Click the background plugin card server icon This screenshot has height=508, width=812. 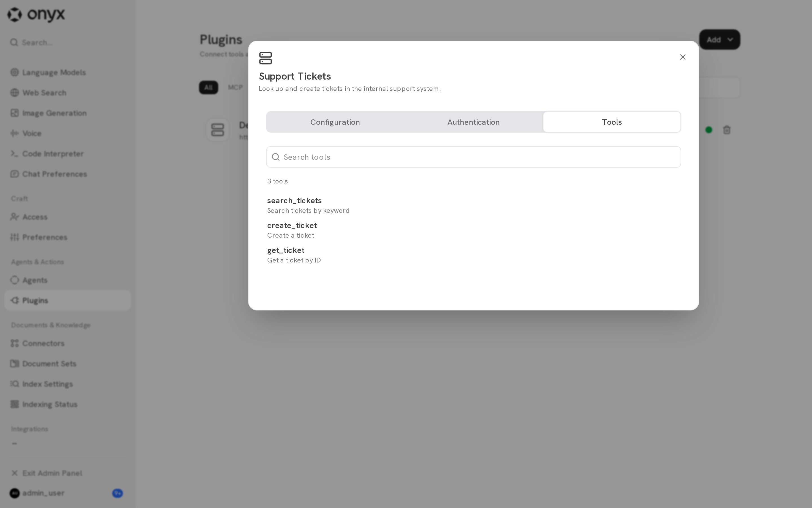coord(218,130)
